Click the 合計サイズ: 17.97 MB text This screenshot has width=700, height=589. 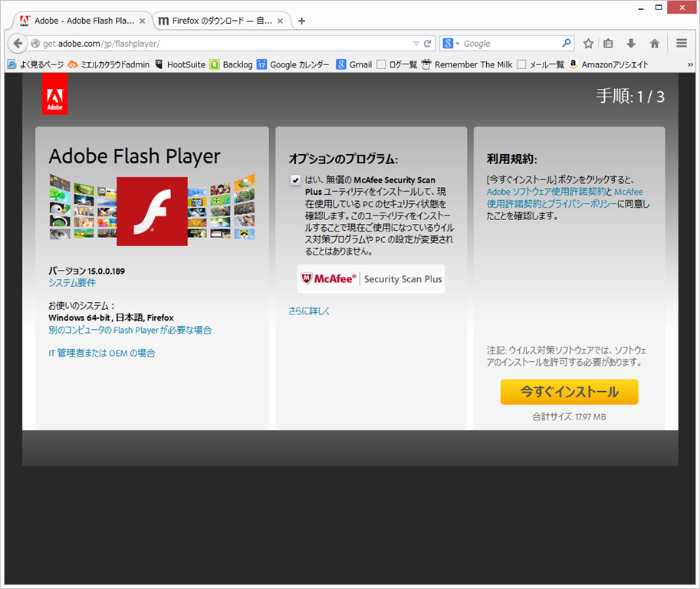(x=569, y=416)
